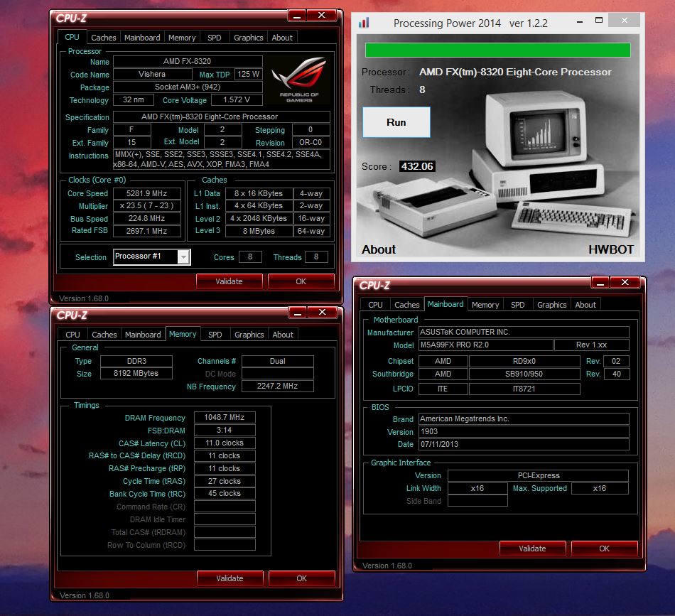Click the DRAM Frequency value 1048.7 MHz

tap(225, 418)
